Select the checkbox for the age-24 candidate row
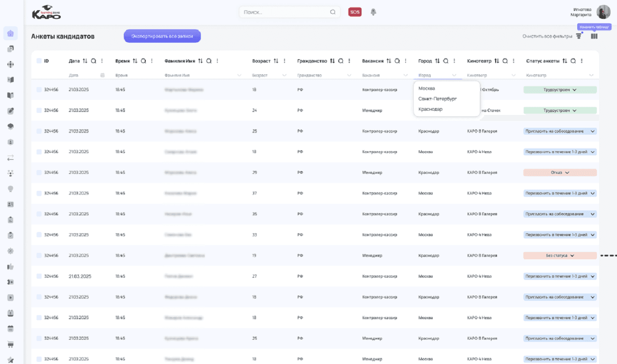Viewport: 617px width, 364px height. [x=39, y=110]
